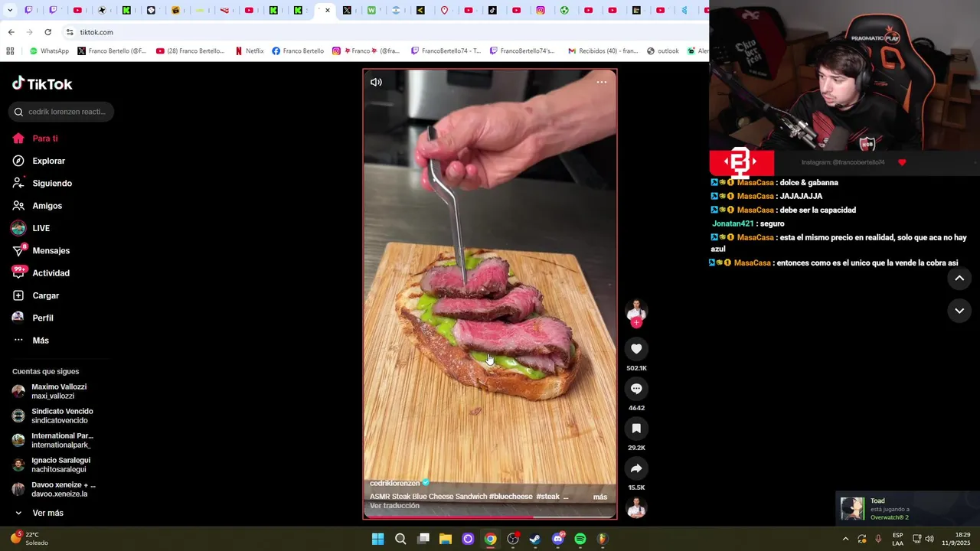Bookmark the video to favorites
This screenshot has height=551, width=980.
(x=636, y=429)
